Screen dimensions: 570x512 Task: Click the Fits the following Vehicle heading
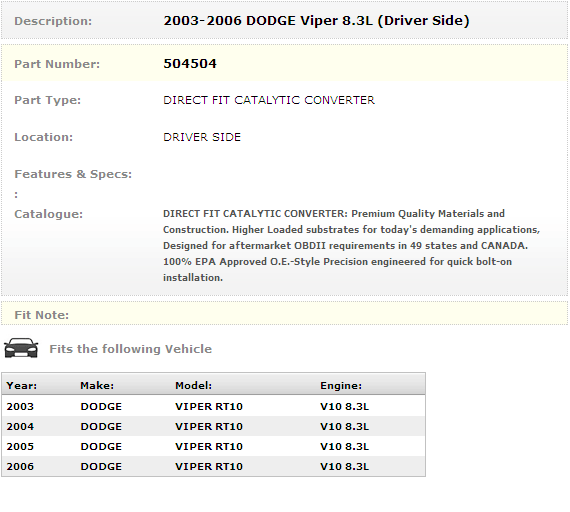point(131,349)
